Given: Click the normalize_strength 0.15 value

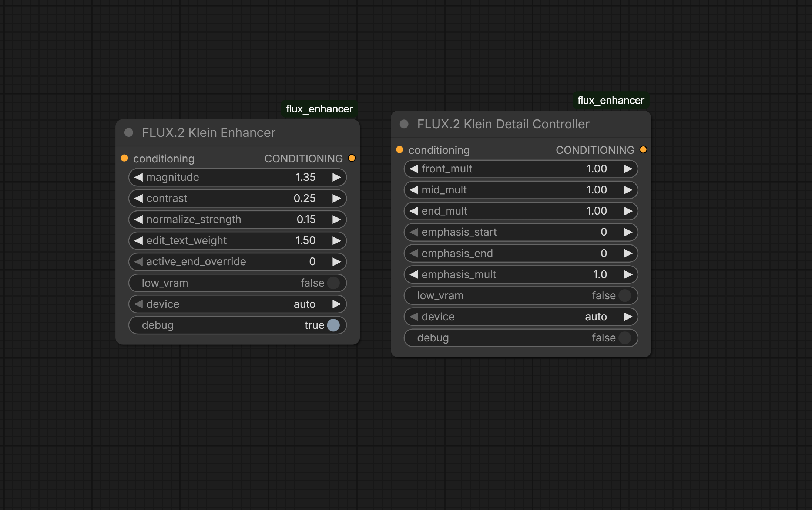Looking at the screenshot, I should [306, 219].
